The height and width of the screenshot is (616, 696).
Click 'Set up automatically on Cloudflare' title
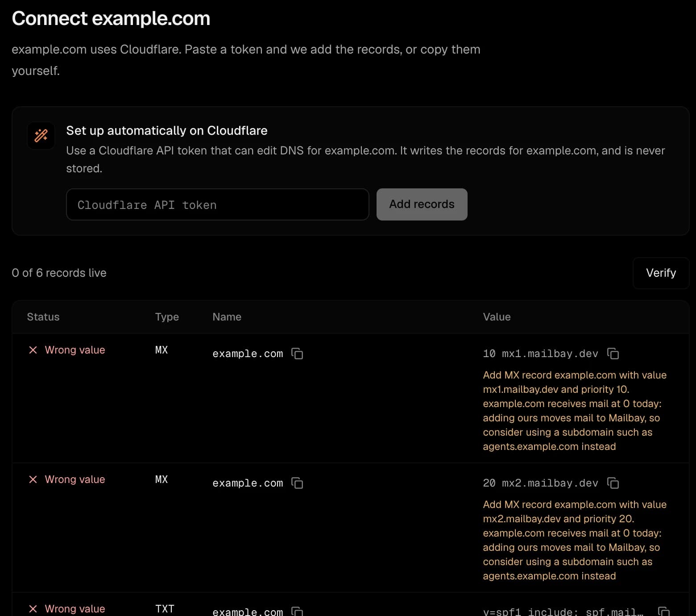pos(167,130)
